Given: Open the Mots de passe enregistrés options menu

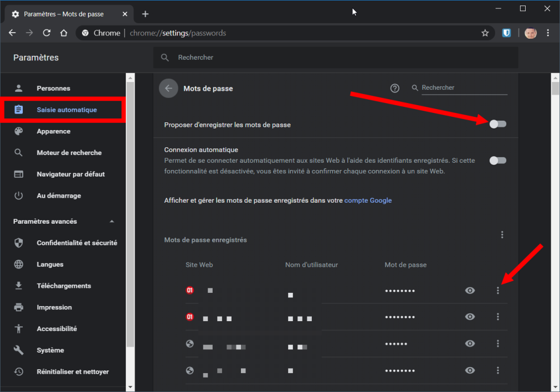Looking at the screenshot, I should click(502, 235).
